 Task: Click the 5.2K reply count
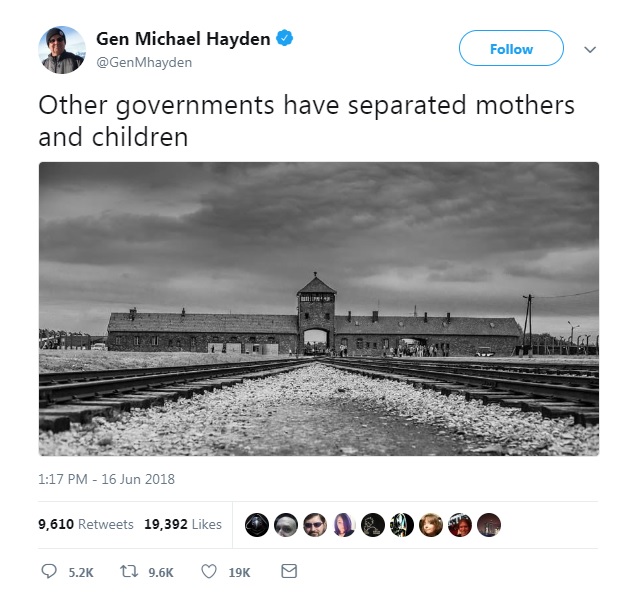pyautogui.click(x=81, y=573)
